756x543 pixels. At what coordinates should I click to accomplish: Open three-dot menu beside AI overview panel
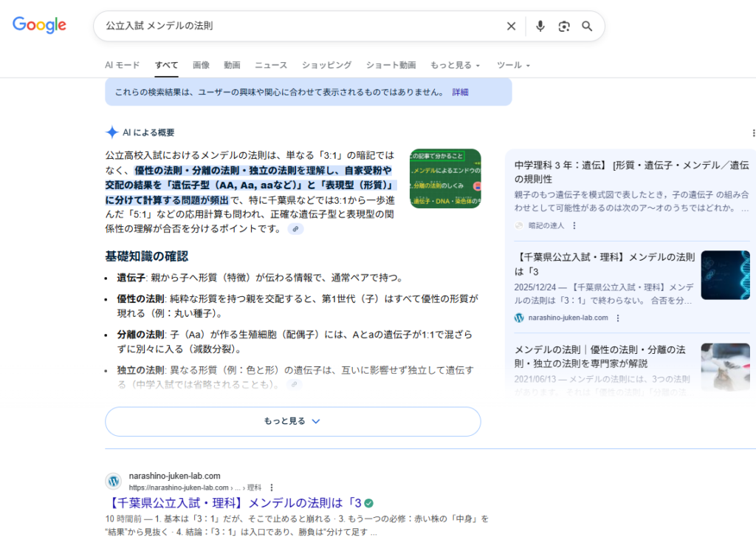[x=753, y=133]
